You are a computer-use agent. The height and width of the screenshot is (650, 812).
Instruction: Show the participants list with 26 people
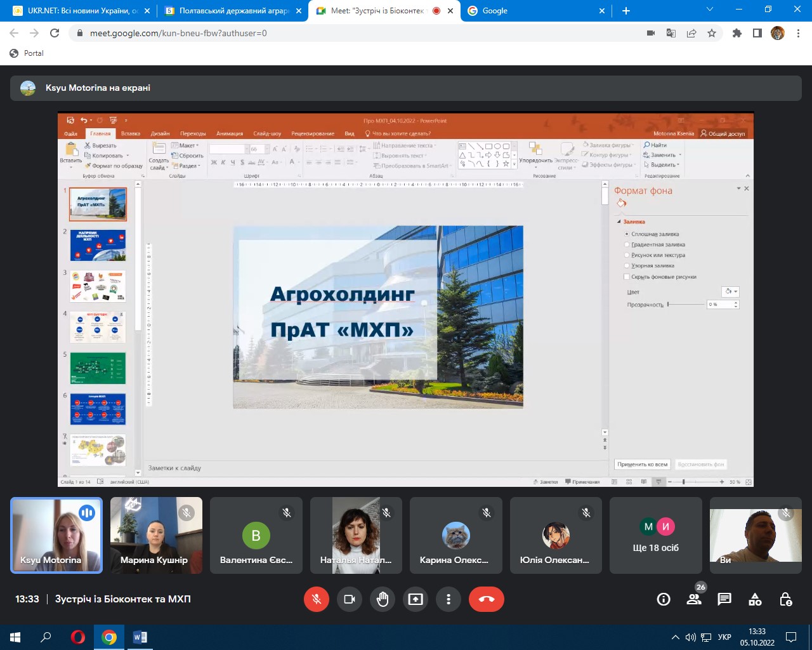click(694, 599)
